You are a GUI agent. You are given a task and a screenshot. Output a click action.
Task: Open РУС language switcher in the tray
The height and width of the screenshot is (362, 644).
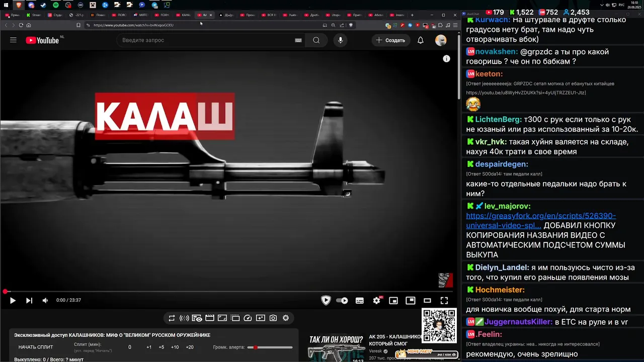tap(621, 5)
